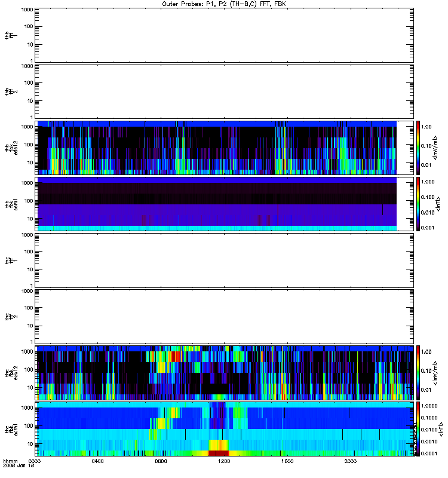
Task: Click the '2008 Jan 18' date label
Action: click(19, 466)
